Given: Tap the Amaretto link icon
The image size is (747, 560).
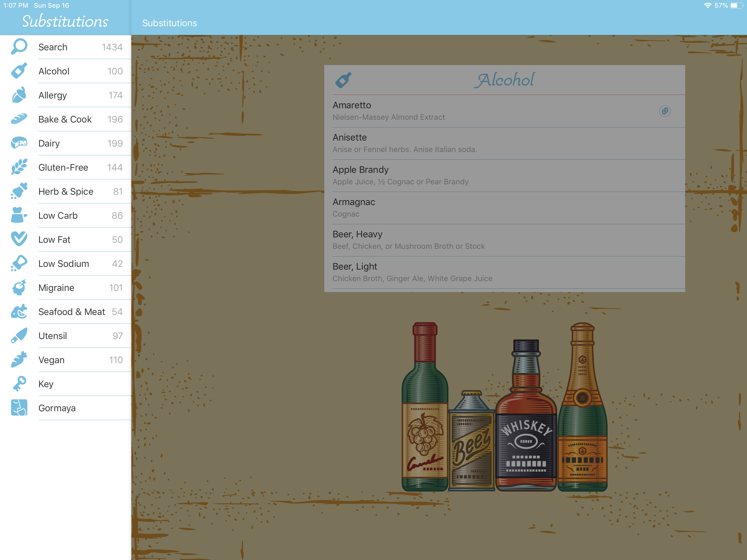Looking at the screenshot, I should point(664,111).
